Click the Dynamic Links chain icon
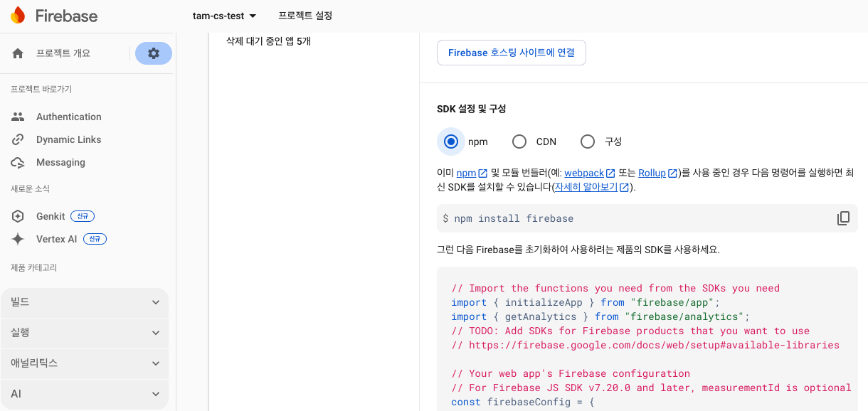 [18, 139]
